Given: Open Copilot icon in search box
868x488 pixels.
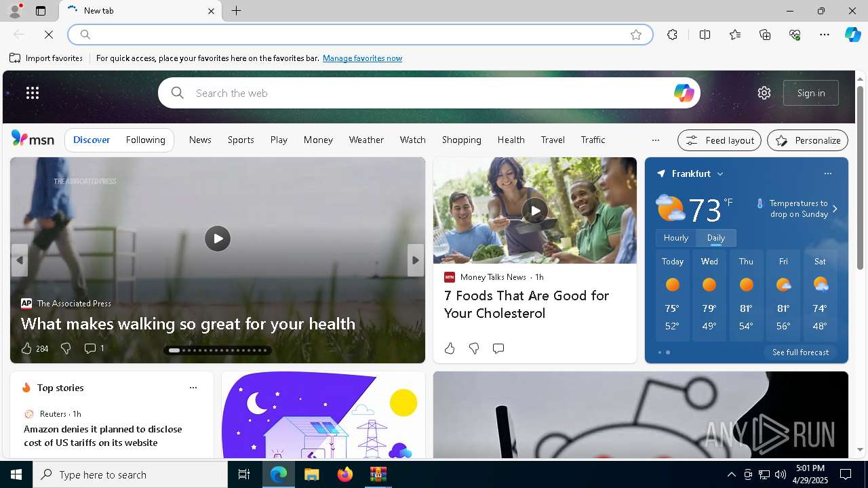Looking at the screenshot, I should click(x=684, y=93).
